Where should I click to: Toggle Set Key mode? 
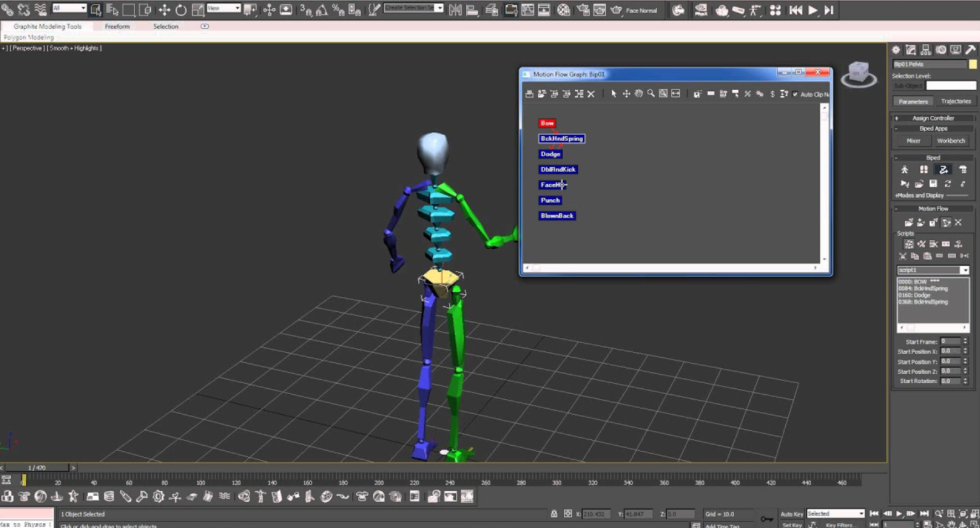pos(792,525)
